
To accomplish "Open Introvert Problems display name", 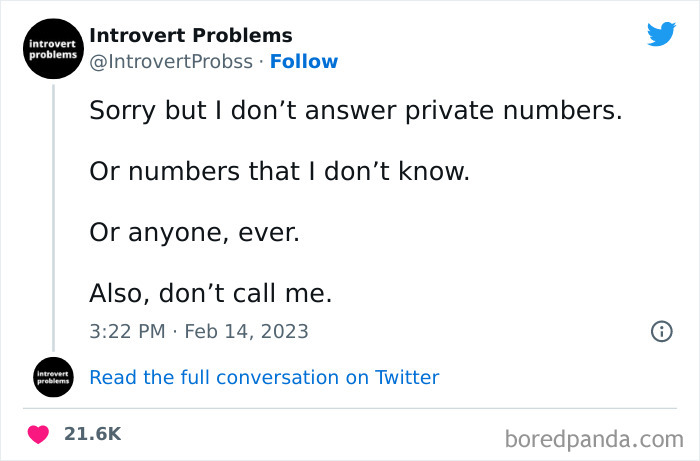I will pyautogui.click(x=191, y=36).
